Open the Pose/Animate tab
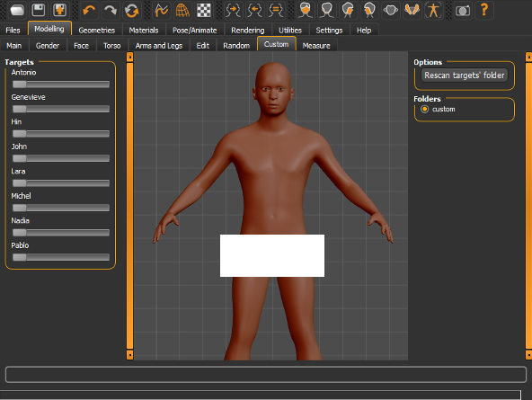532x400 pixels. click(194, 31)
